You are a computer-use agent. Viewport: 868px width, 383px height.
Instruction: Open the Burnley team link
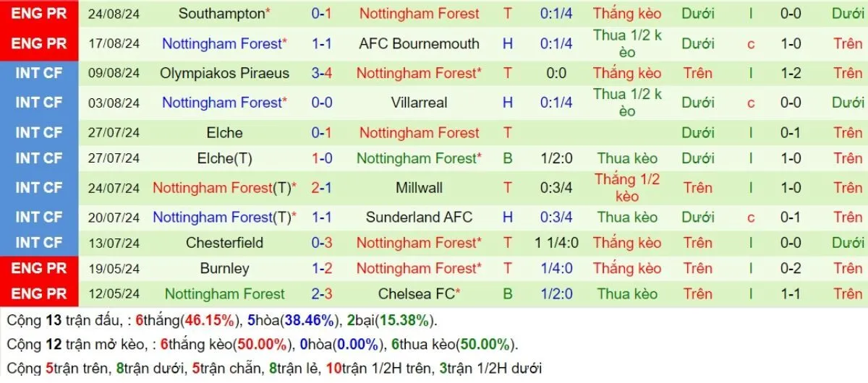[x=224, y=268]
